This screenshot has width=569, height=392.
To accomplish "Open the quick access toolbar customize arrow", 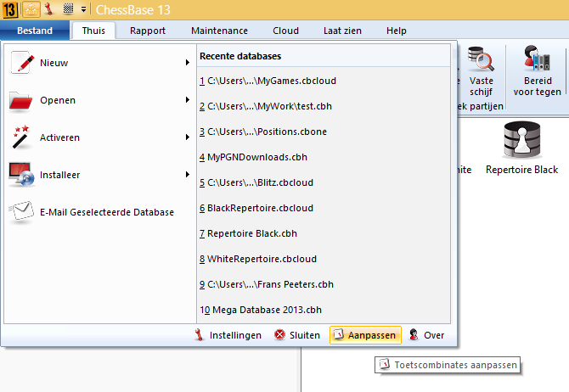I will tap(83, 9).
